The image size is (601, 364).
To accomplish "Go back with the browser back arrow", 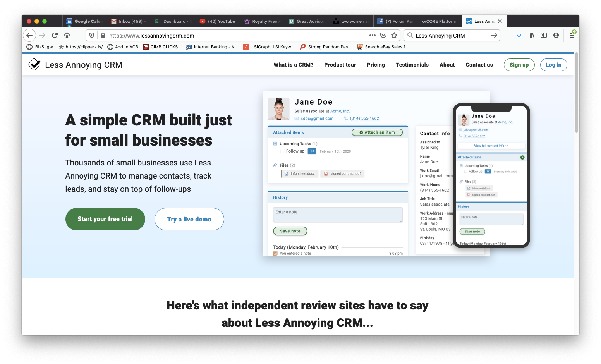I will point(29,35).
